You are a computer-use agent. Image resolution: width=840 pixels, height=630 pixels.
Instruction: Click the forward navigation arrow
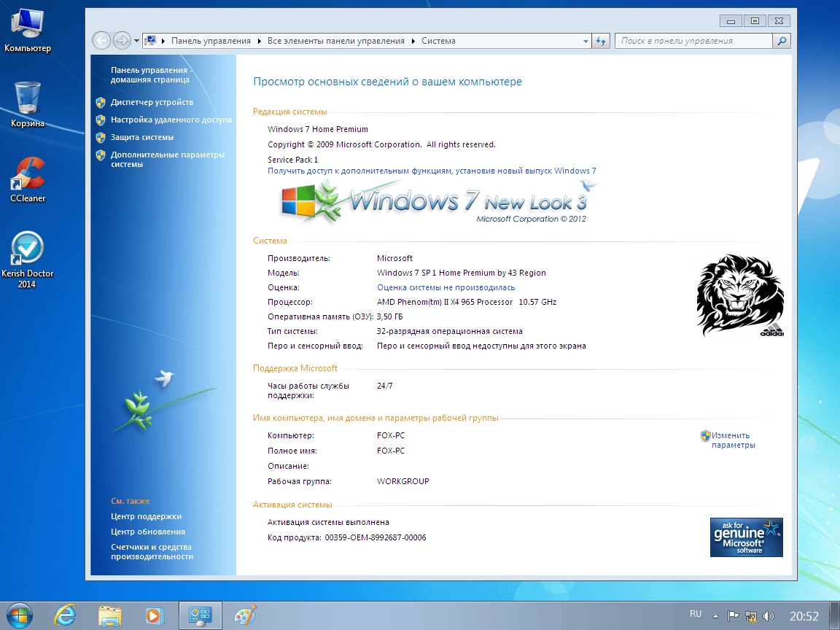pos(122,41)
